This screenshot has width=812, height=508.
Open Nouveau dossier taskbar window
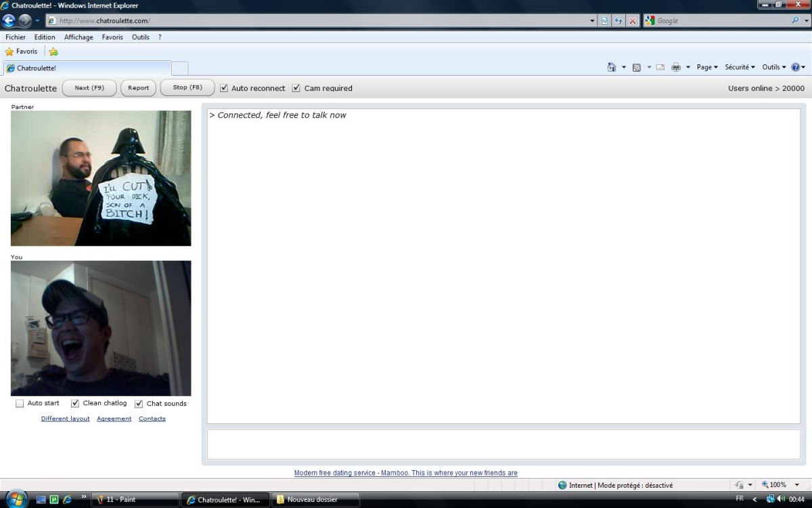click(x=315, y=500)
